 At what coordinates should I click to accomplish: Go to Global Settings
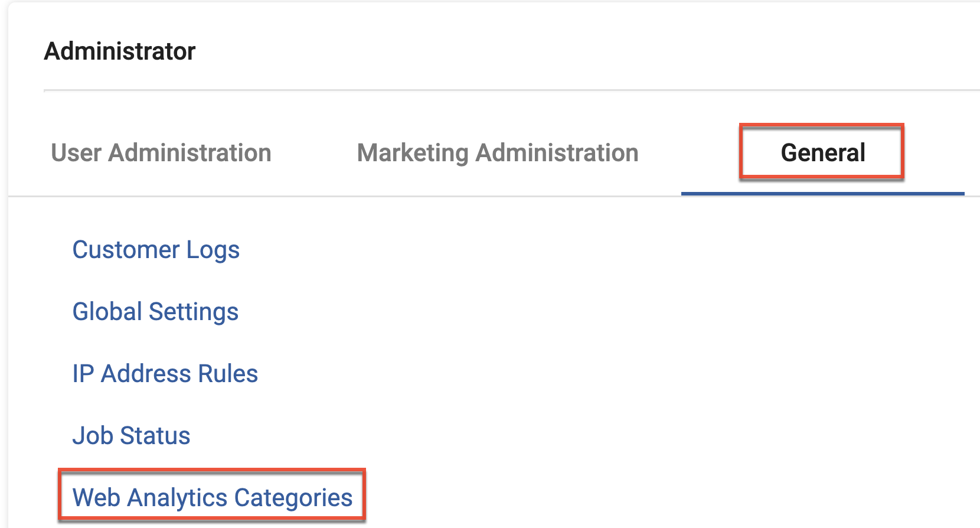coord(155,312)
